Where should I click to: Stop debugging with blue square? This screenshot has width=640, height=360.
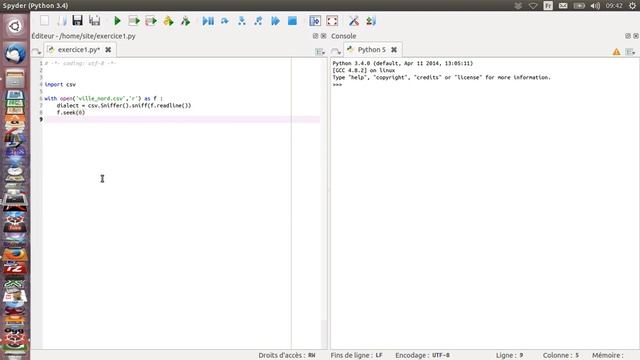tap(292, 21)
